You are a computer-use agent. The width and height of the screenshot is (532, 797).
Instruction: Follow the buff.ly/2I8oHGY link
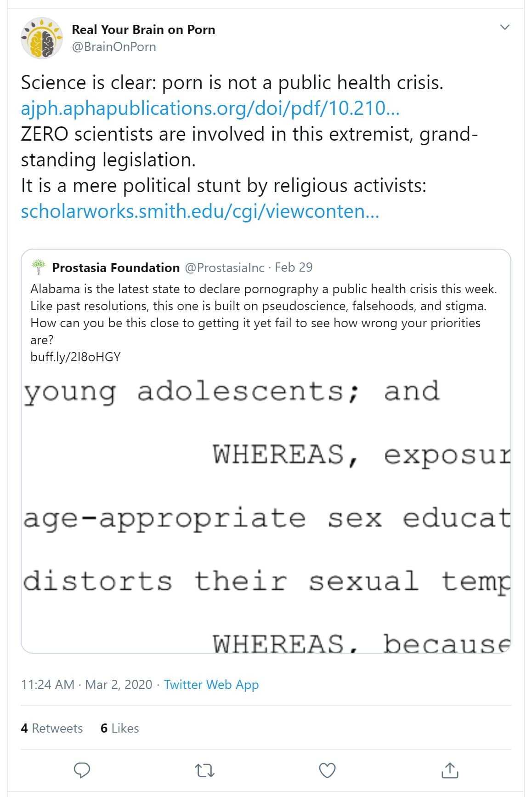click(x=75, y=357)
